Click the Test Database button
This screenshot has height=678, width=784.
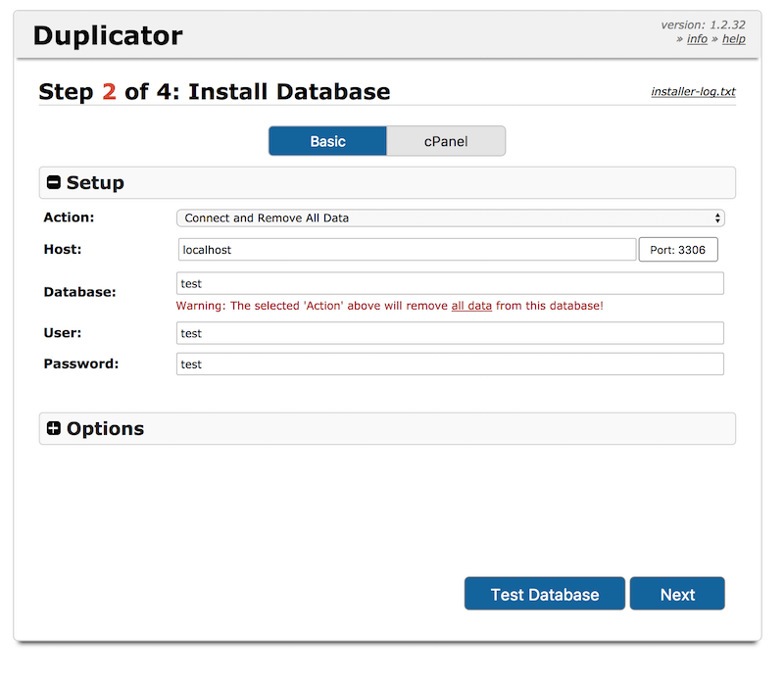pyautogui.click(x=545, y=594)
